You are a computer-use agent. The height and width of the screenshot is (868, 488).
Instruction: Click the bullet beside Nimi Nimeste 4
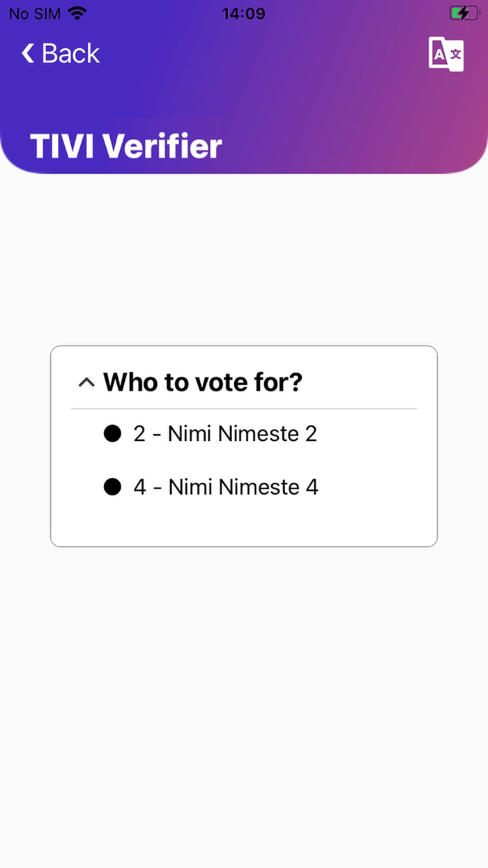pyautogui.click(x=112, y=487)
